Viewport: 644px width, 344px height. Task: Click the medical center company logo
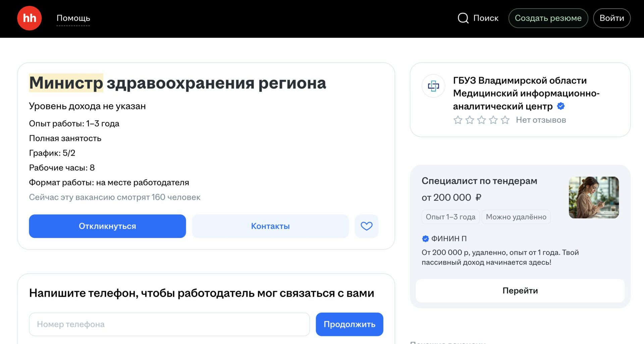coord(433,86)
